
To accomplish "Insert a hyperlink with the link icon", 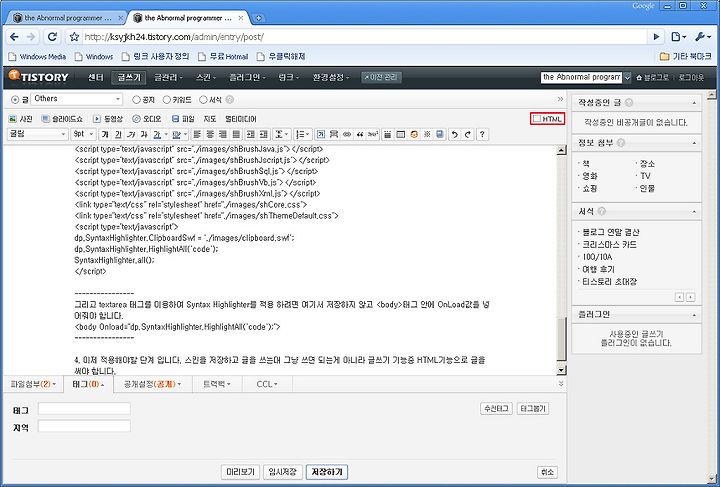I will pos(347,134).
